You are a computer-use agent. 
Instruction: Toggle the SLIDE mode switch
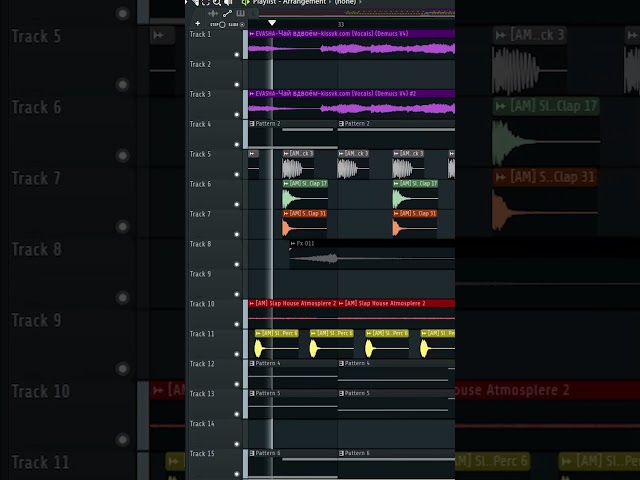tap(237, 24)
